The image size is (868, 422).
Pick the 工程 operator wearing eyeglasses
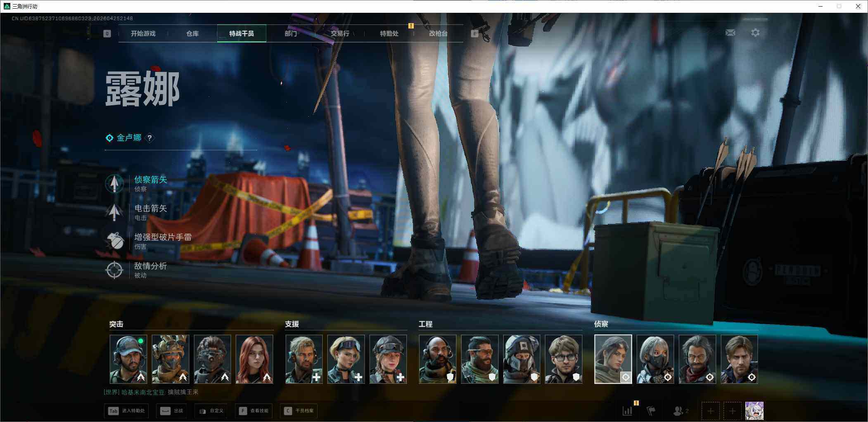(x=564, y=359)
